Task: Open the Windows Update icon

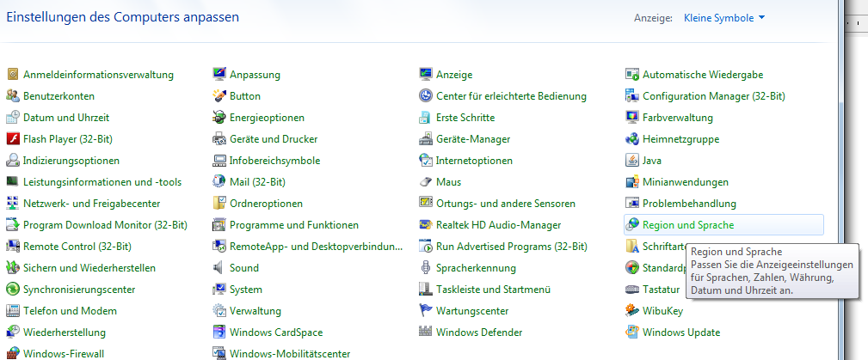Action: (x=632, y=333)
